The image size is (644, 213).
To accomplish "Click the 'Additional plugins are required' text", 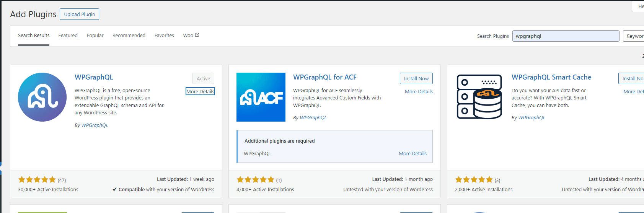I will point(280,141).
